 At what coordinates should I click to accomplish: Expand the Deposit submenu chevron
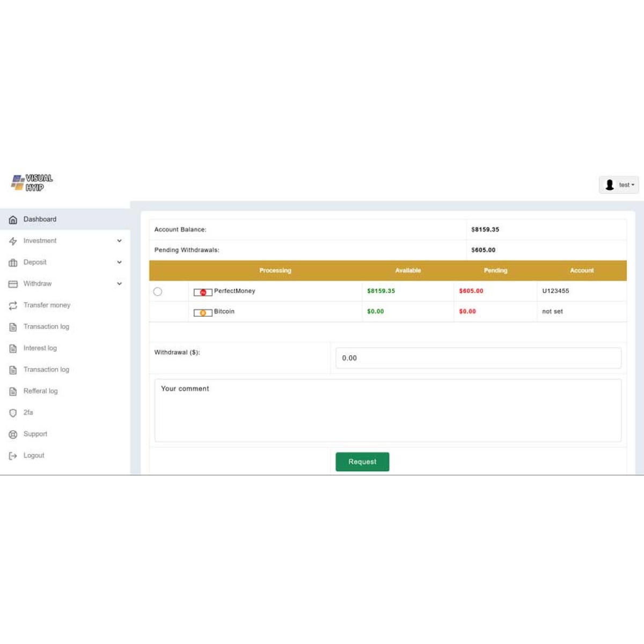point(119,262)
